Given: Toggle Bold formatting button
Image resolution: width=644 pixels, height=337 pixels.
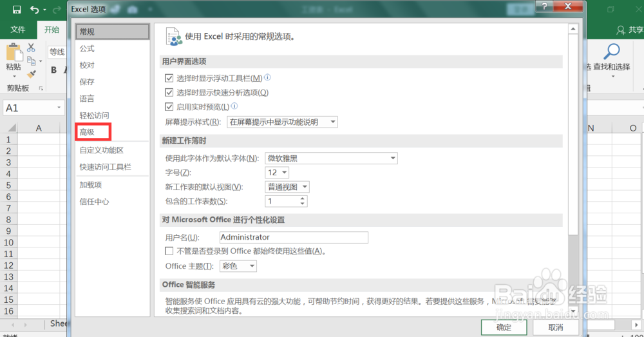Looking at the screenshot, I should 54,70.
